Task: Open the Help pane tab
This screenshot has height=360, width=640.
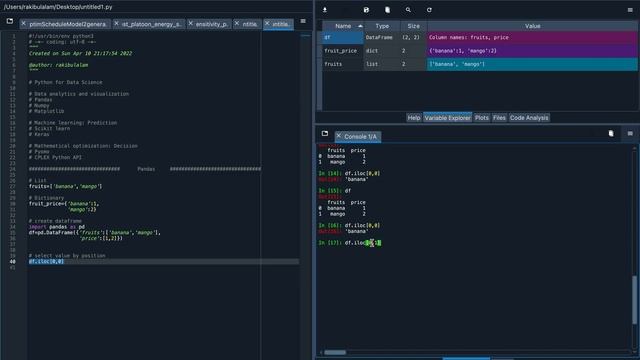Action: pyautogui.click(x=414, y=118)
